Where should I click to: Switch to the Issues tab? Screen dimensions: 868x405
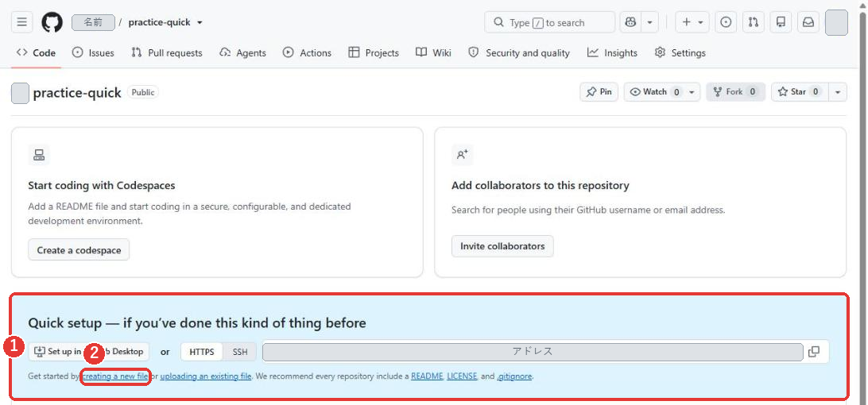pyautogui.click(x=93, y=52)
